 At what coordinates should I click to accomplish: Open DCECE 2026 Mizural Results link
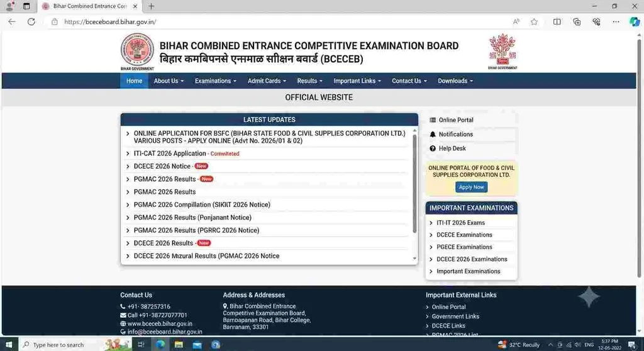[x=206, y=256]
